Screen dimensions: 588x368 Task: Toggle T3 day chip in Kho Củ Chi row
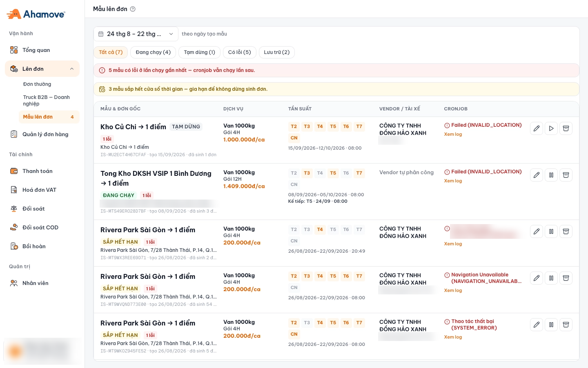[307, 126]
